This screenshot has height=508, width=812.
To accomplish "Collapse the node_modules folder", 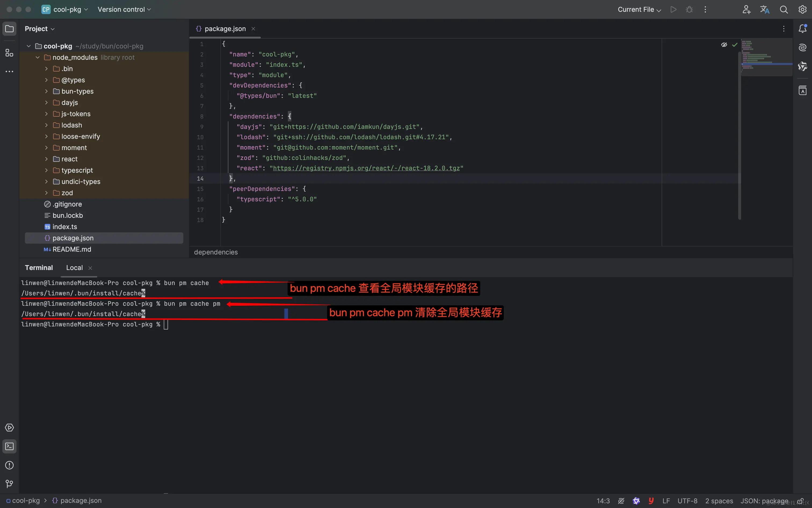I will tap(38, 58).
